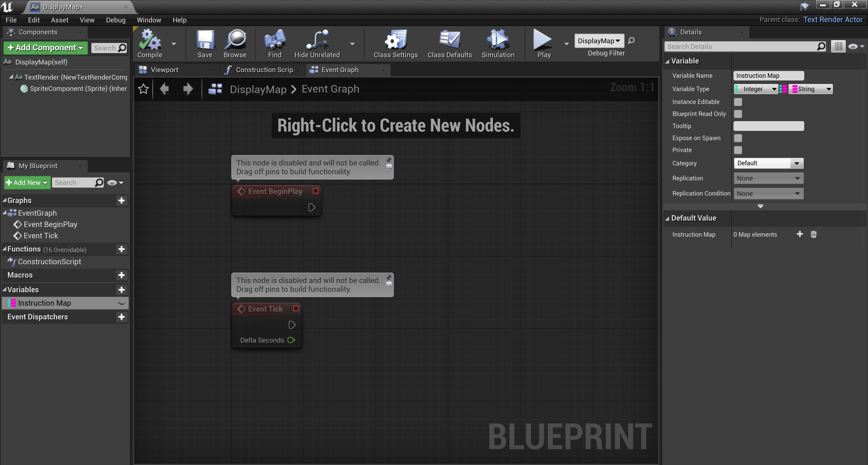Screen dimensions: 868x465
Task: Click the Search Details input field
Action: 741,47
